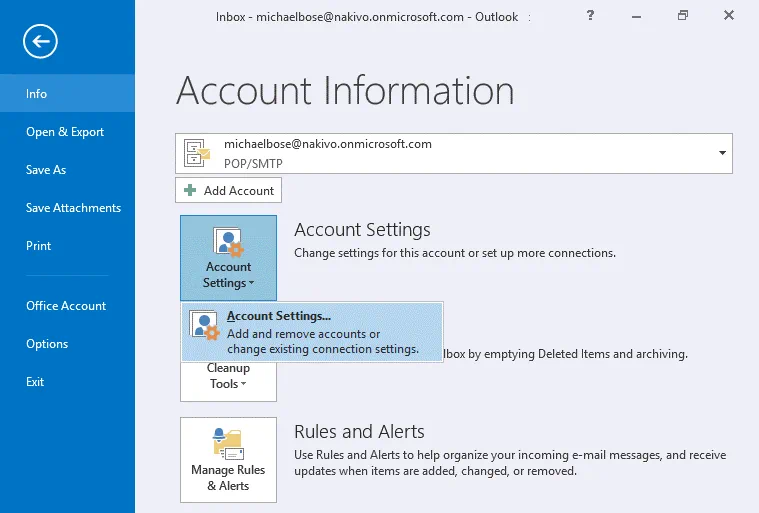The width and height of the screenshot is (759, 513).
Task: Click the back arrow to return to inbox
Action: coord(41,41)
